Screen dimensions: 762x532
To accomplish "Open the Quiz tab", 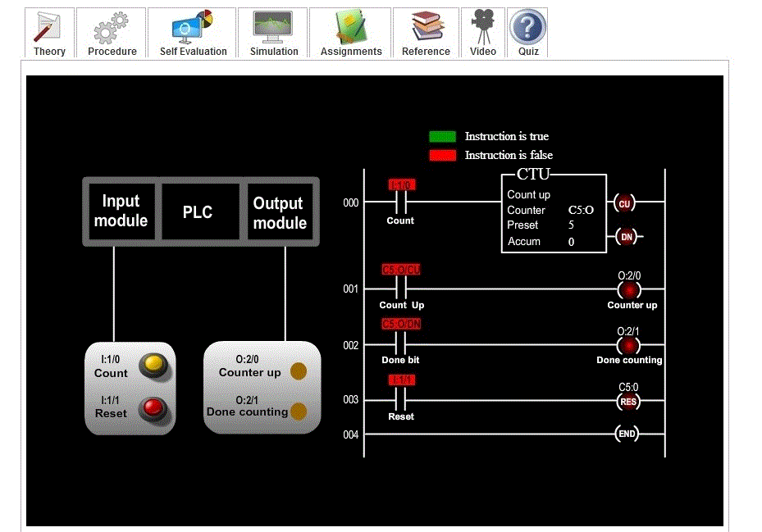I will [527, 33].
